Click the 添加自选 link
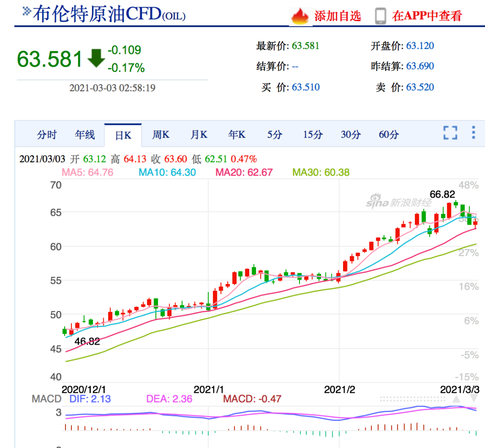The width and height of the screenshot is (485, 448). [x=337, y=14]
